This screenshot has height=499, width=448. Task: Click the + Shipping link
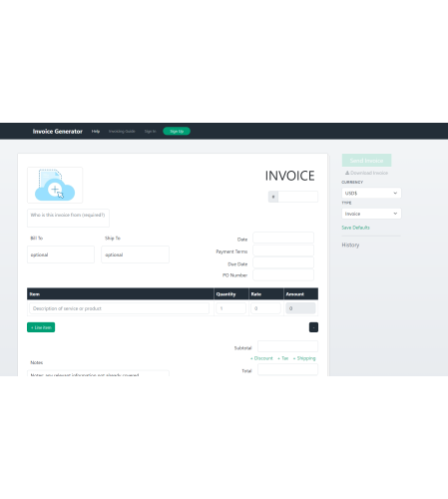tap(304, 358)
